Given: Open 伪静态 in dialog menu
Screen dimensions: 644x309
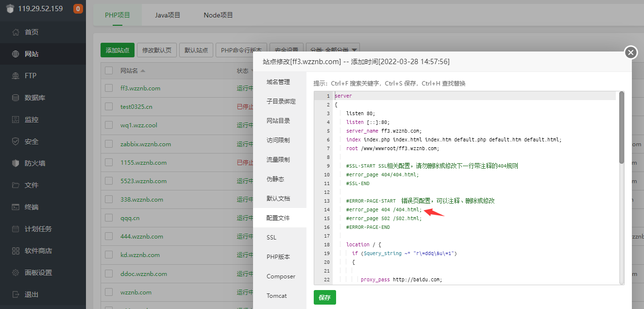Looking at the screenshot, I should point(280,179).
